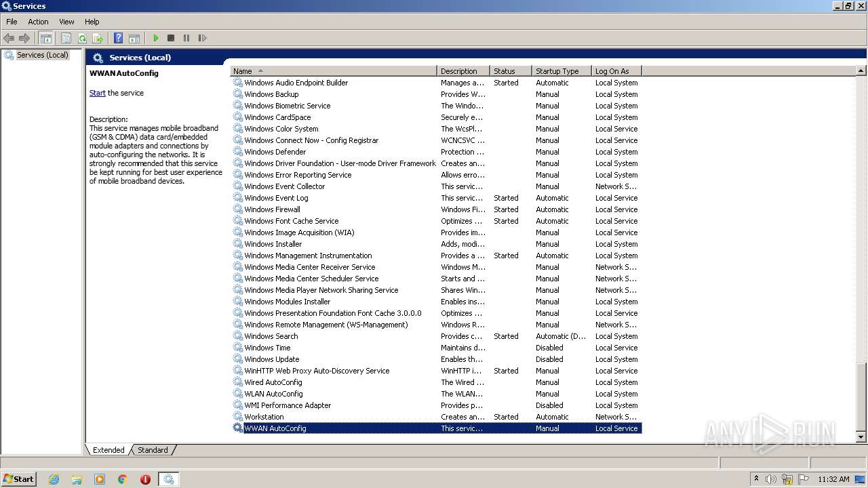Click the WWAN AutoConfig selected row
Image resolution: width=868 pixels, height=488 pixels.
pos(436,428)
